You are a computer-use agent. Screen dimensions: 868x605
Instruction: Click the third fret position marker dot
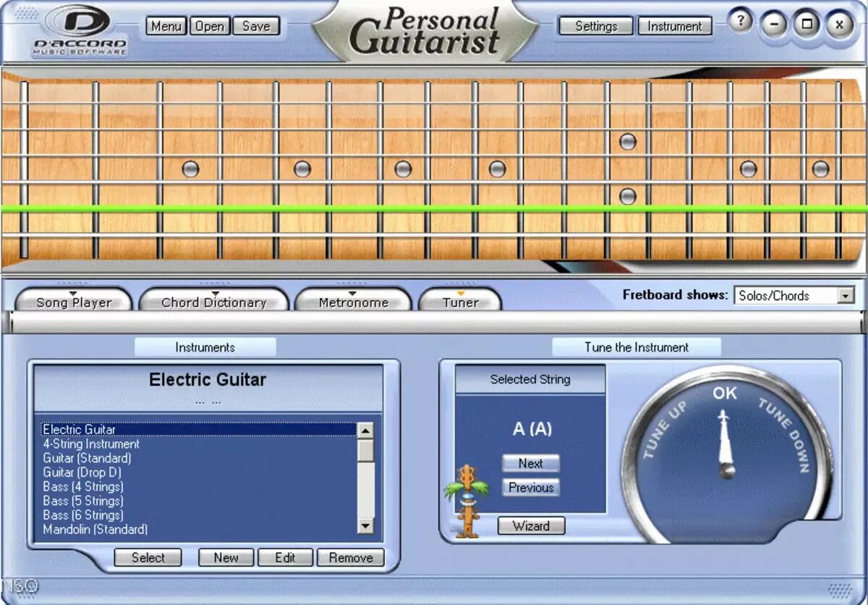[190, 169]
